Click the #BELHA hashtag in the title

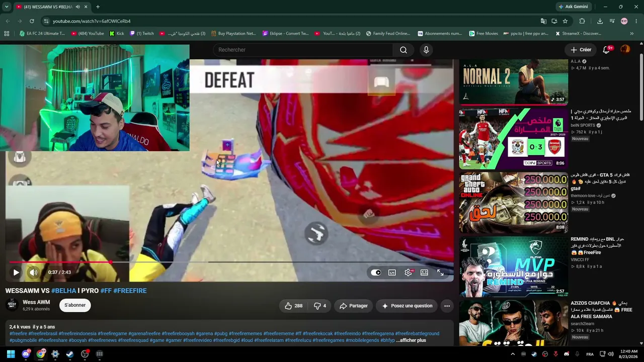tap(63, 291)
